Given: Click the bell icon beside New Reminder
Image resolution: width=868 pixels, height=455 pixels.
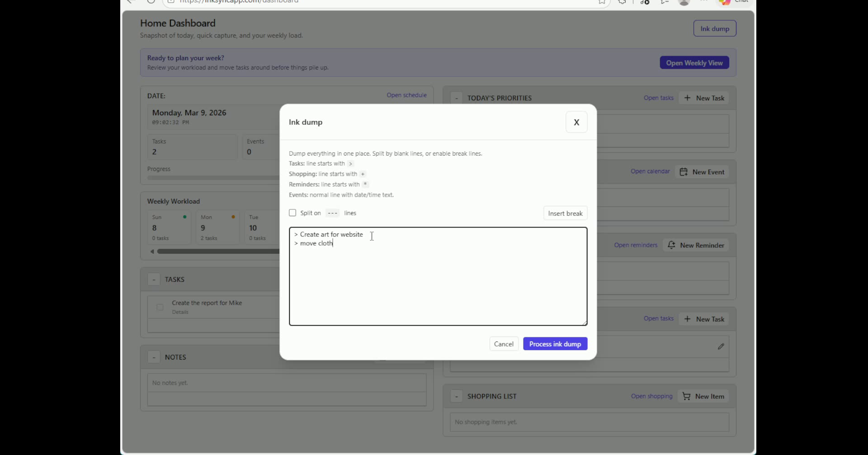Looking at the screenshot, I should pyautogui.click(x=671, y=245).
